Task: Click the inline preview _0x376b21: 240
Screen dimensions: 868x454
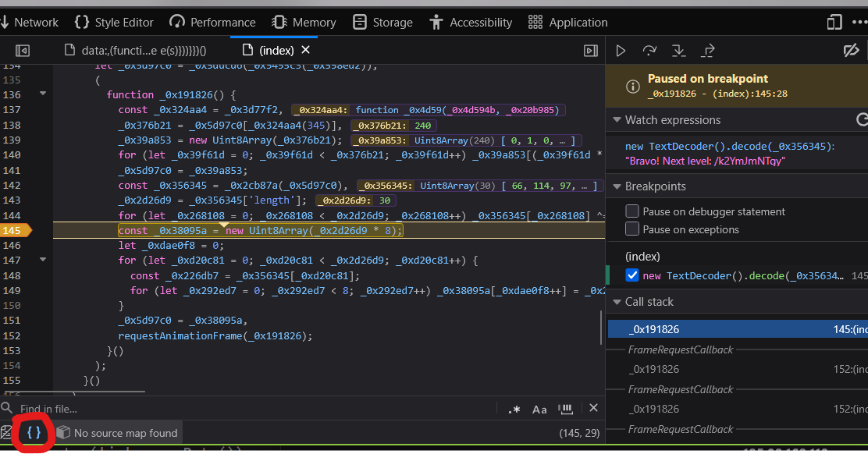Action: (x=393, y=126)
